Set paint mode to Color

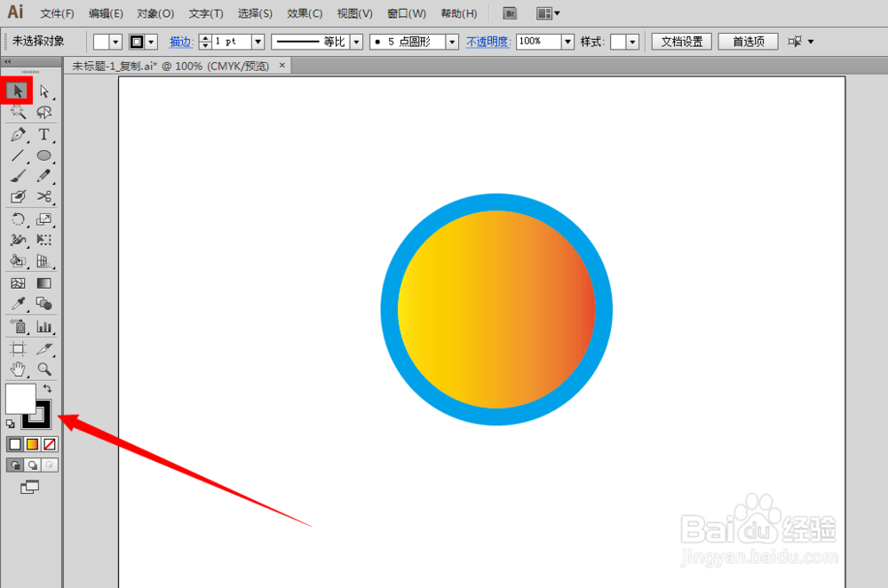pyautogui.click(x=15, y=444)
